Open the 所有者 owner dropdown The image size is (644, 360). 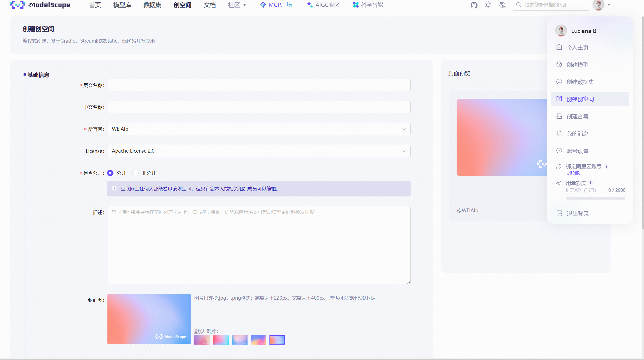[x=258, y=129]
